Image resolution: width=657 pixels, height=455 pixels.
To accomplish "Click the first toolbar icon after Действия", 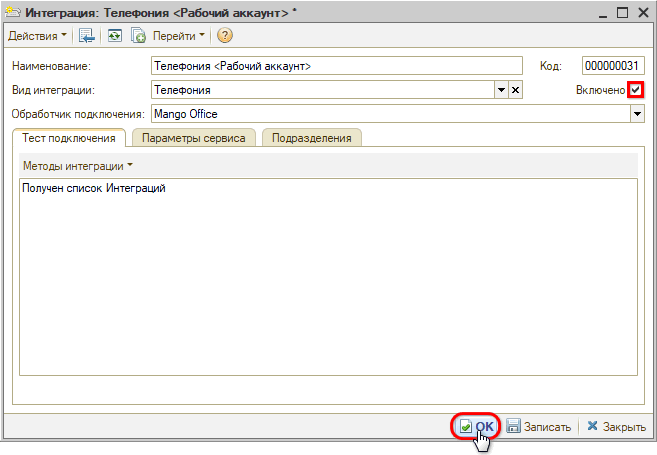I will (x=88, y=36).
